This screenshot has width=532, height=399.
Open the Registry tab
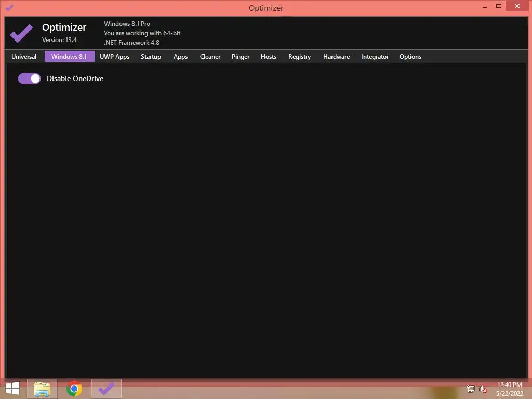coord(300,56)
